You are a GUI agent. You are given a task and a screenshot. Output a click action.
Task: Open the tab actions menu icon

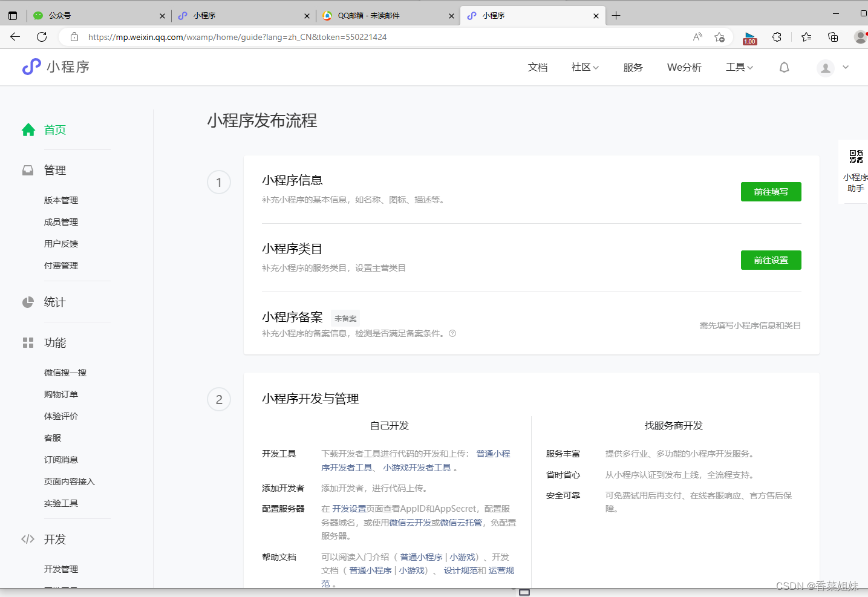point(13,16)
